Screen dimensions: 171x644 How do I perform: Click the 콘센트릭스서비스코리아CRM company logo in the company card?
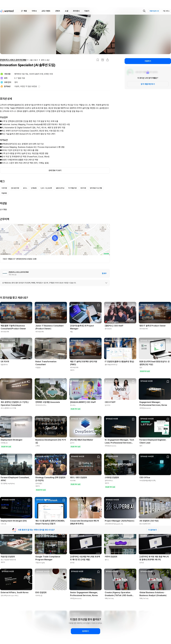point(5,273)
